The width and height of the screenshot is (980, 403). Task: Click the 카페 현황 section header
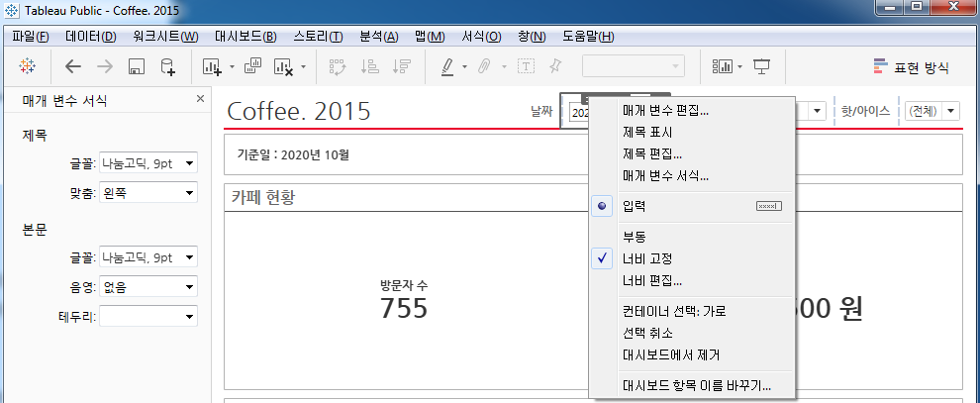263,198
